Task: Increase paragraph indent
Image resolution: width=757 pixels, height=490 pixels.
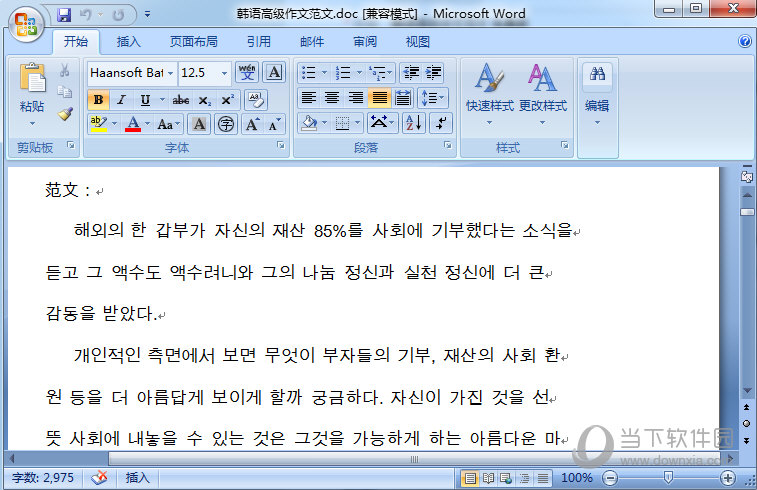Action: (434, 72)
